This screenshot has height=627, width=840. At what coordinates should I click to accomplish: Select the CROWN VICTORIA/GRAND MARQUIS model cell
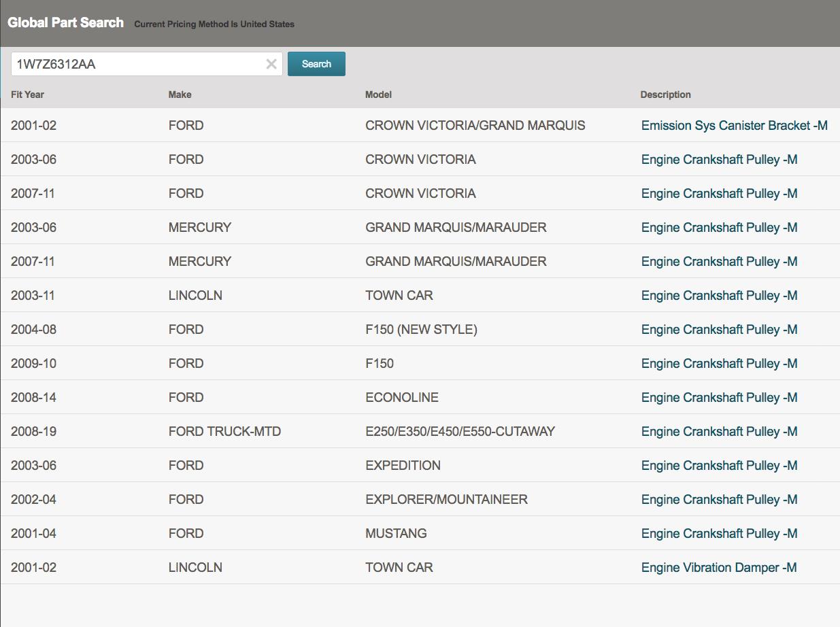(x=475, y=125)
